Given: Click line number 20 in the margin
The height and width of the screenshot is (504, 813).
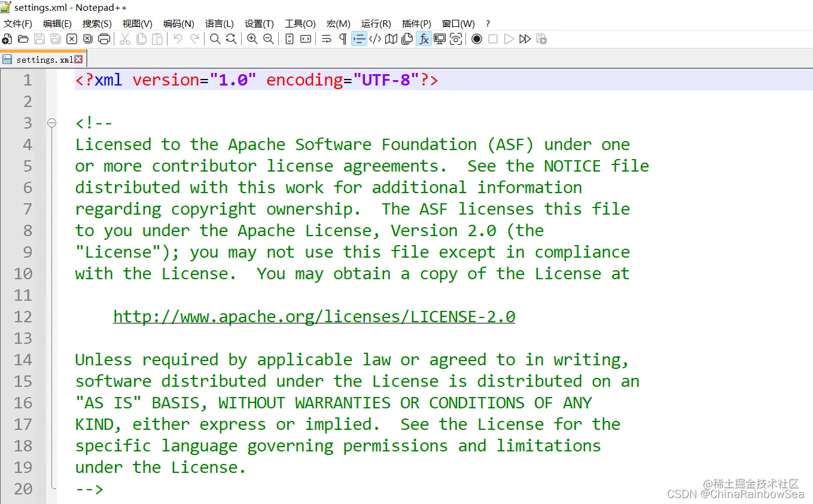Looking at the screenshot, I should [23, 489].
